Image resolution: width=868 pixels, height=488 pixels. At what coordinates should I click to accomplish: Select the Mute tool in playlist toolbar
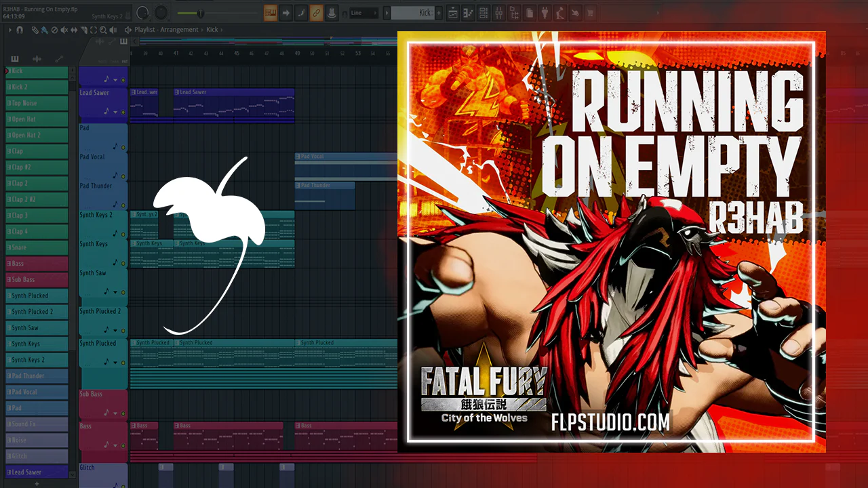[64, 30]
